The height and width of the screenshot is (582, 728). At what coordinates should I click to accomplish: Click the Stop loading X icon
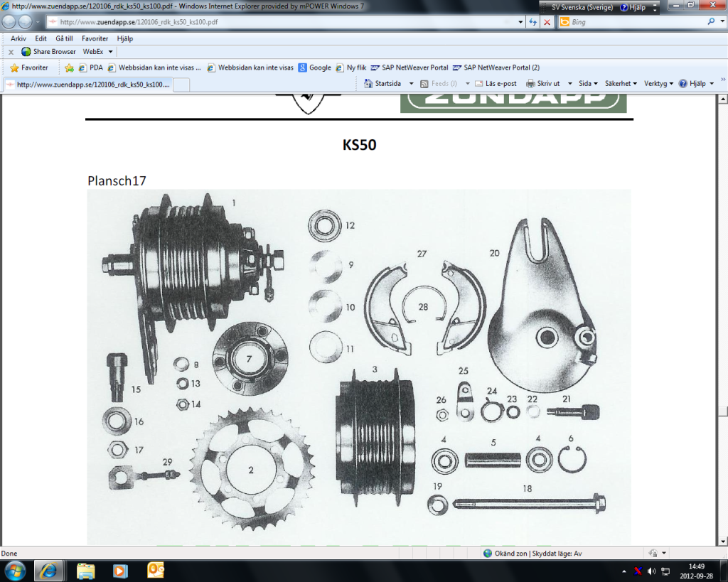547,22
